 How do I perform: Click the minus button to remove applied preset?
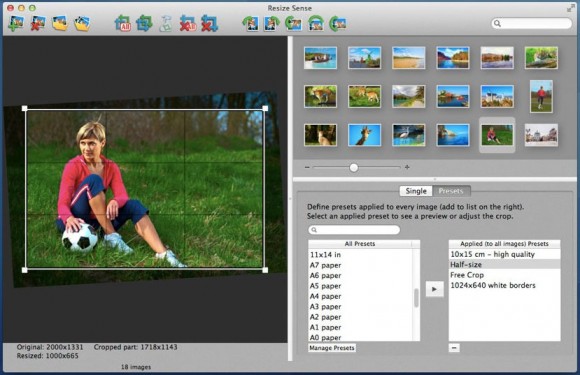(454, 348)
